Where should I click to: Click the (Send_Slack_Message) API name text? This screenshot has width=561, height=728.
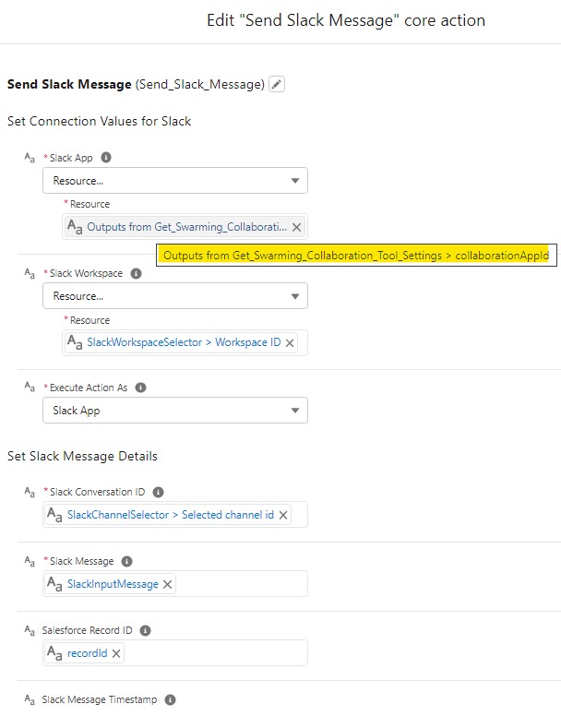pyautogui.click(x=200, y=85)
